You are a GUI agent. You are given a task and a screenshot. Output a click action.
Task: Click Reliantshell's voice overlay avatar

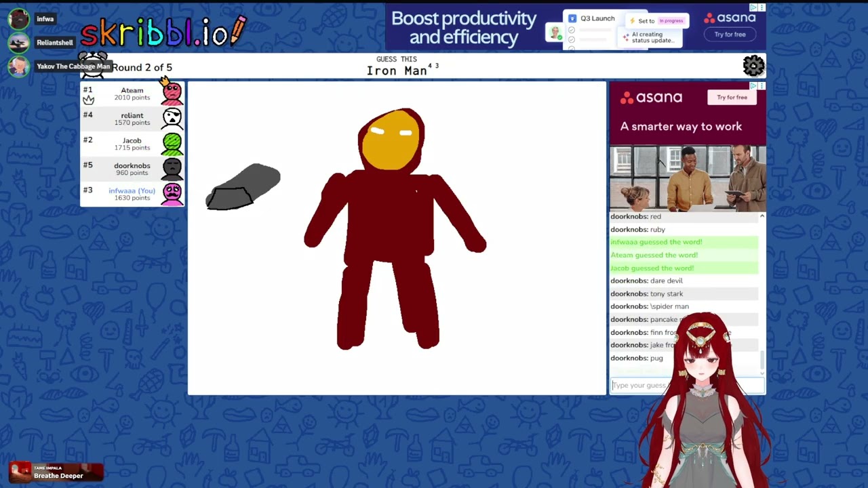tap(18, 43)
